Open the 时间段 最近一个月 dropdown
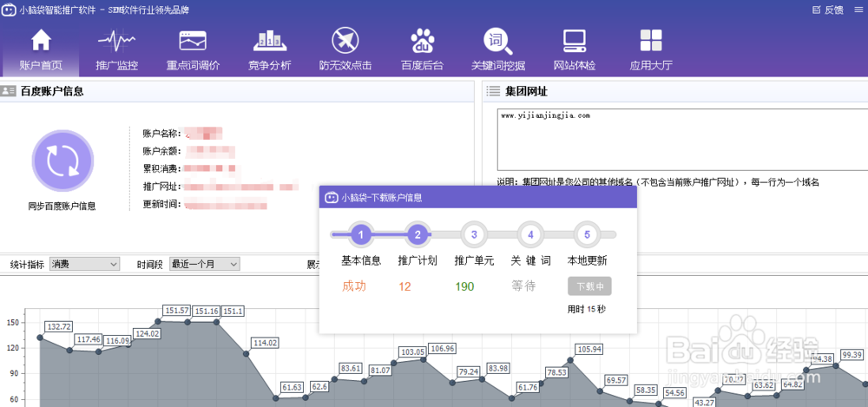This screenshot has height=407, width=868. pyautogui.click(x=204, y=264)
